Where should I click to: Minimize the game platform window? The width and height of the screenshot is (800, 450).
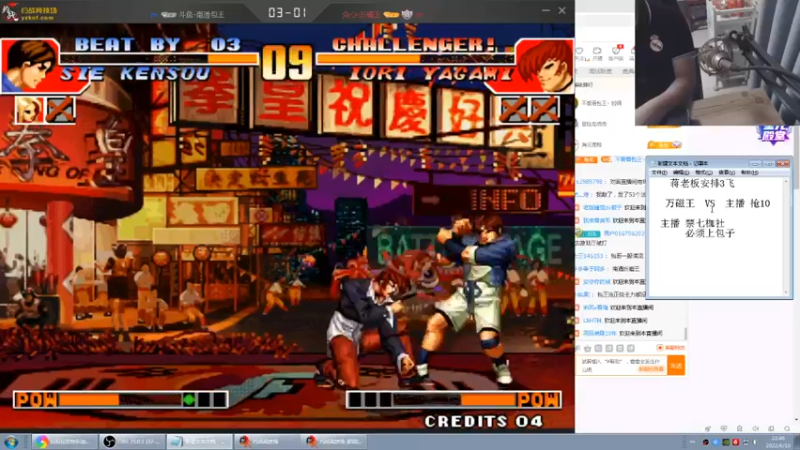[545, 10]
